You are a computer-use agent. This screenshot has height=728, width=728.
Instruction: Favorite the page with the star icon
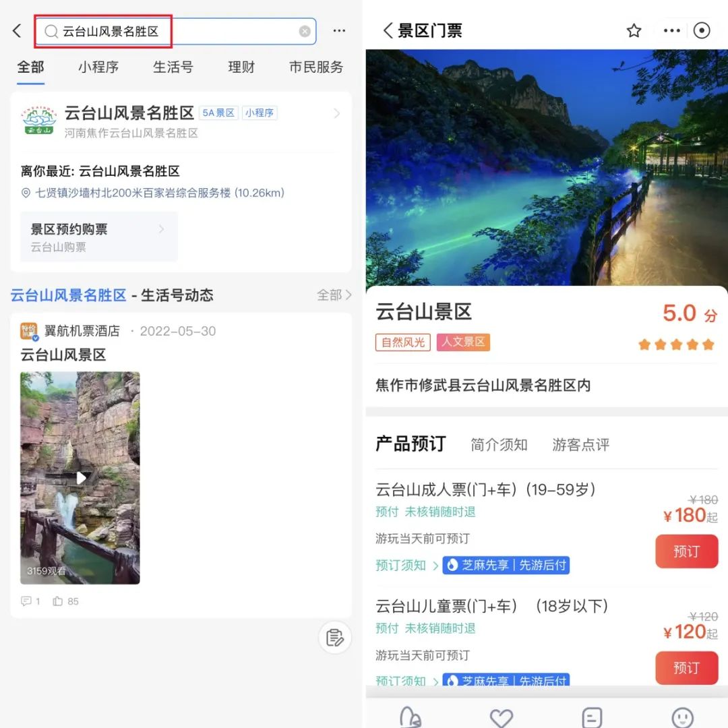(x=634, y=31)
